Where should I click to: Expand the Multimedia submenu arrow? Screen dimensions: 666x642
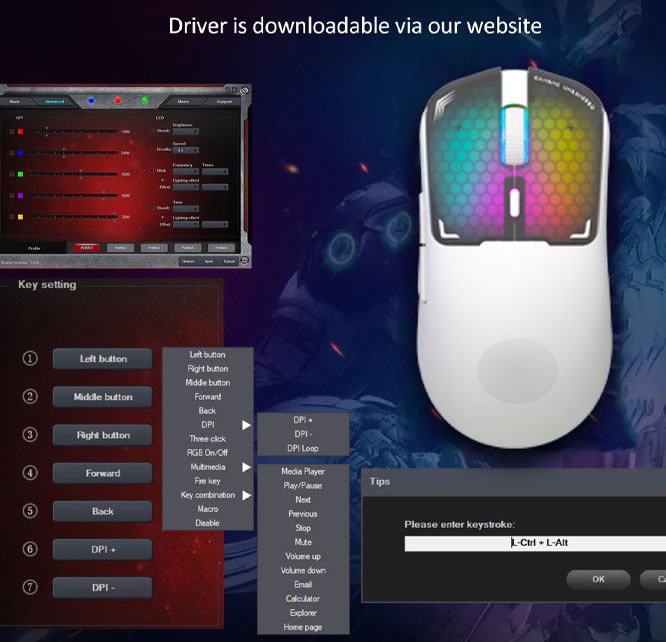246,467
